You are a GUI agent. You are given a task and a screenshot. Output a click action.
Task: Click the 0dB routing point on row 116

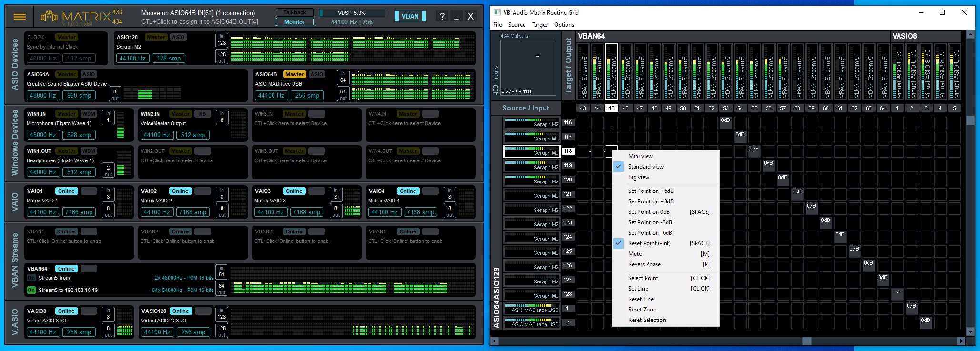pyautogui.click(x=726, y=122)
